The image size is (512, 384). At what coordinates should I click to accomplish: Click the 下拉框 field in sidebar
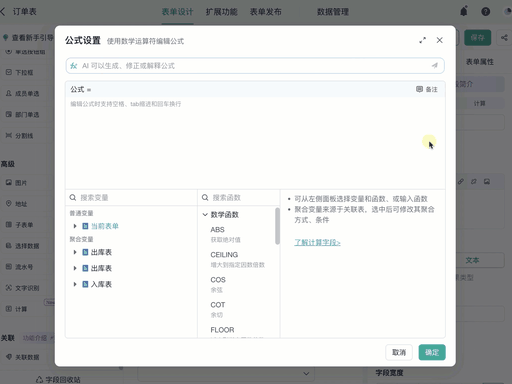tap(20, 72)
